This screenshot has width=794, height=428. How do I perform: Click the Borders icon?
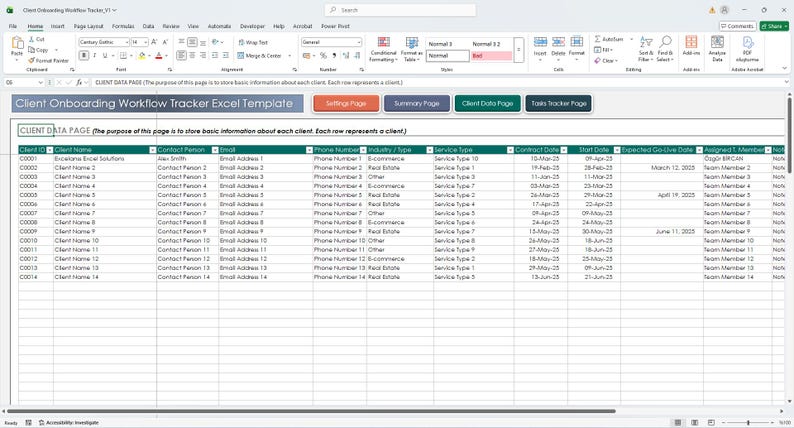point(123,55)
